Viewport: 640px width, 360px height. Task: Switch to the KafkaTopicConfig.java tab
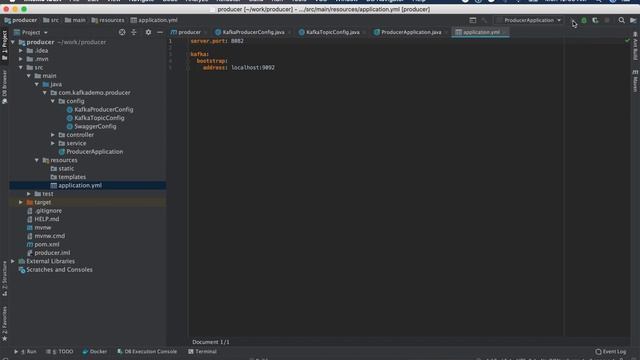[332, 32]
